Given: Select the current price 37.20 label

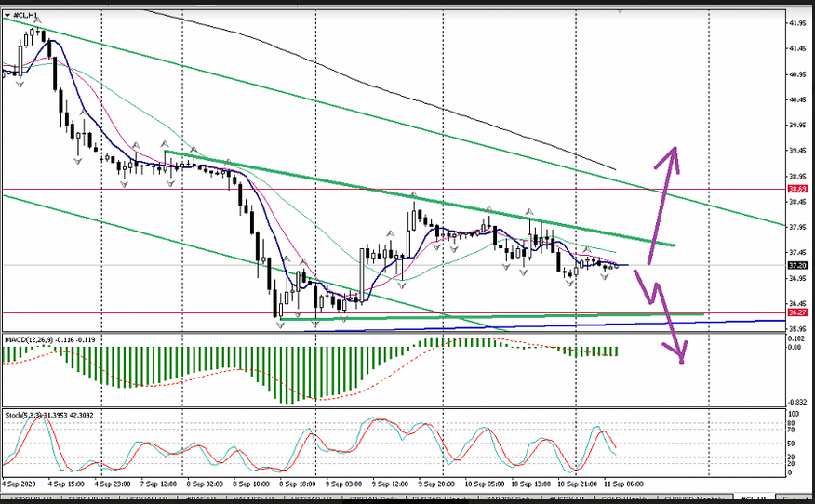Looking at the screenshot, I should pyautogui.click(x=798, y=265).
